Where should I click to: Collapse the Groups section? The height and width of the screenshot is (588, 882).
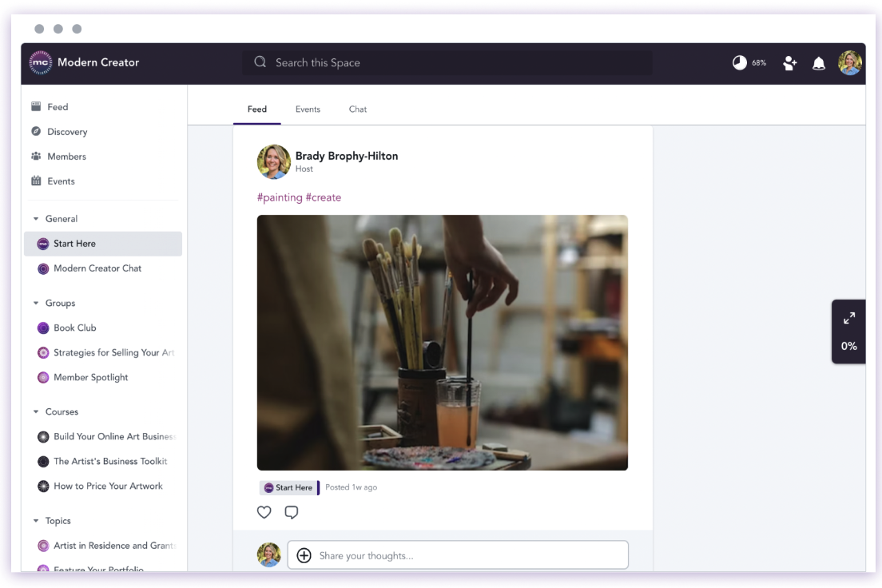point(36,303)
